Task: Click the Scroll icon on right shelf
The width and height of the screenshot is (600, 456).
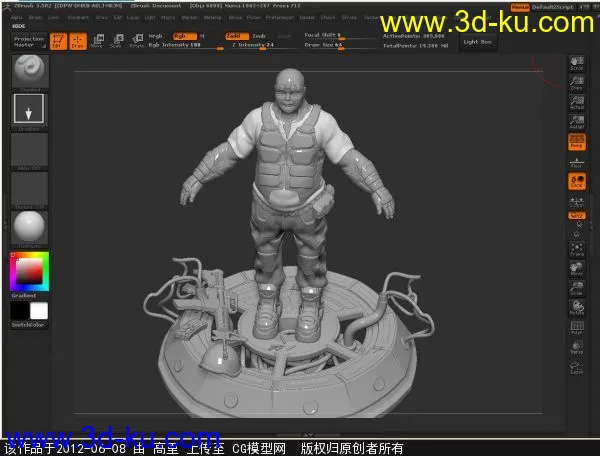Action: click(x=577, y=63)
